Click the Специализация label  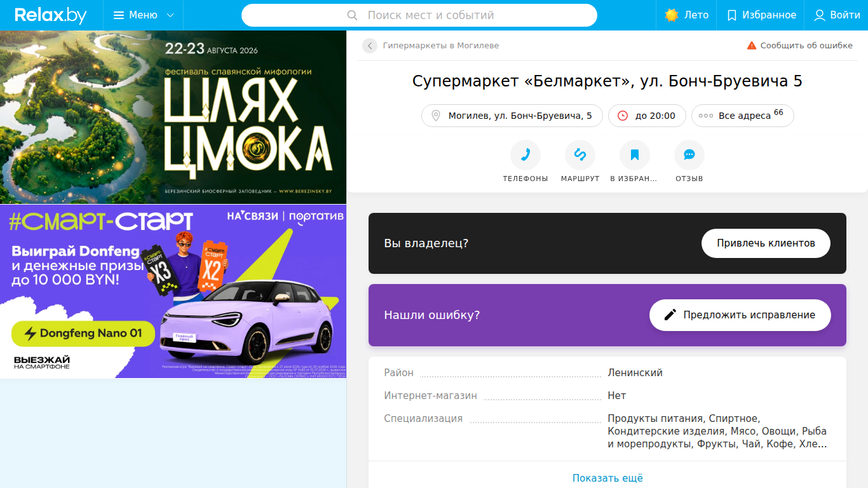pos(423,419)
